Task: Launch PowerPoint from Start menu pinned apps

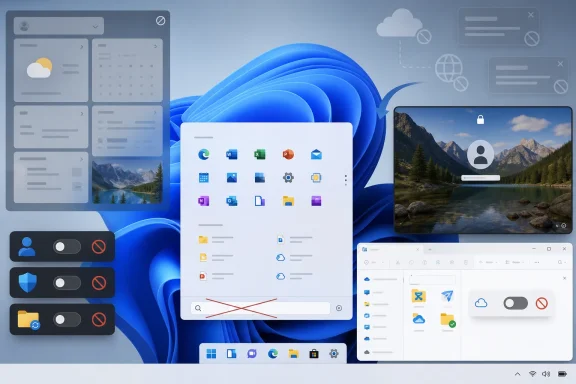Action: coord(288,154)
